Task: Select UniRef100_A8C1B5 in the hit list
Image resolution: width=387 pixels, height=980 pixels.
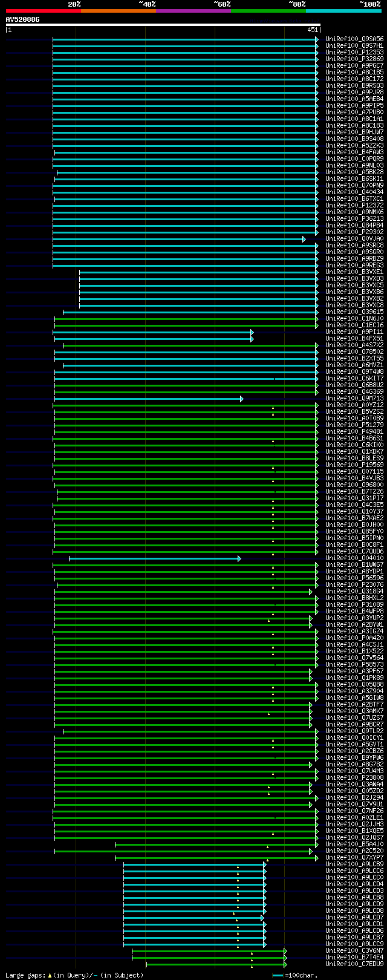Action: point(354,72)
